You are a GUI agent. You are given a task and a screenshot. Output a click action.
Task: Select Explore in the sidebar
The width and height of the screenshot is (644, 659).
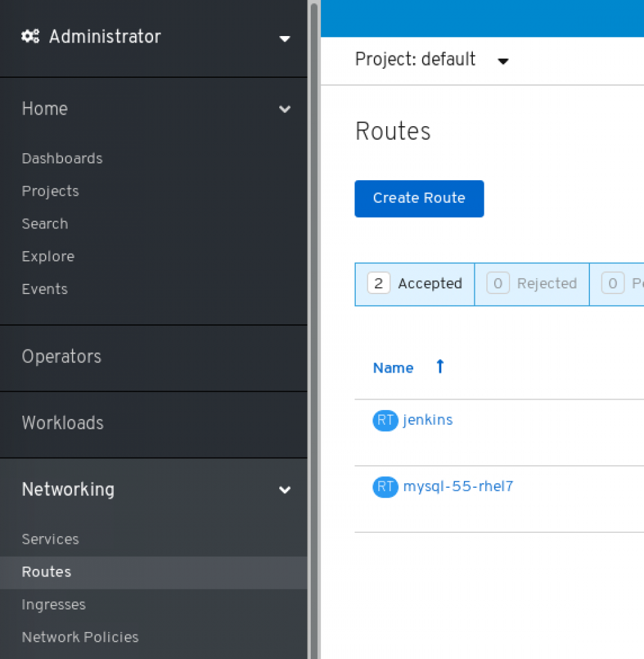(48, 256)
